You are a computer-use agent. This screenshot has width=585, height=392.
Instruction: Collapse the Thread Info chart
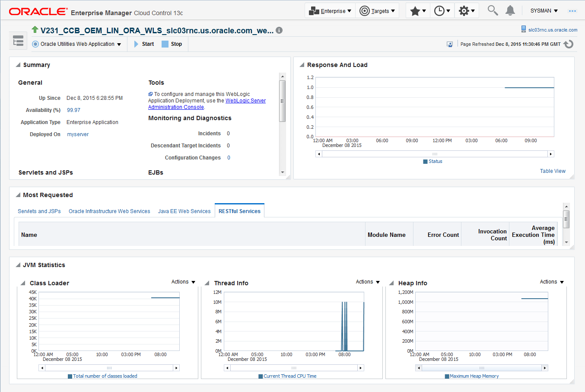point(208,283)
